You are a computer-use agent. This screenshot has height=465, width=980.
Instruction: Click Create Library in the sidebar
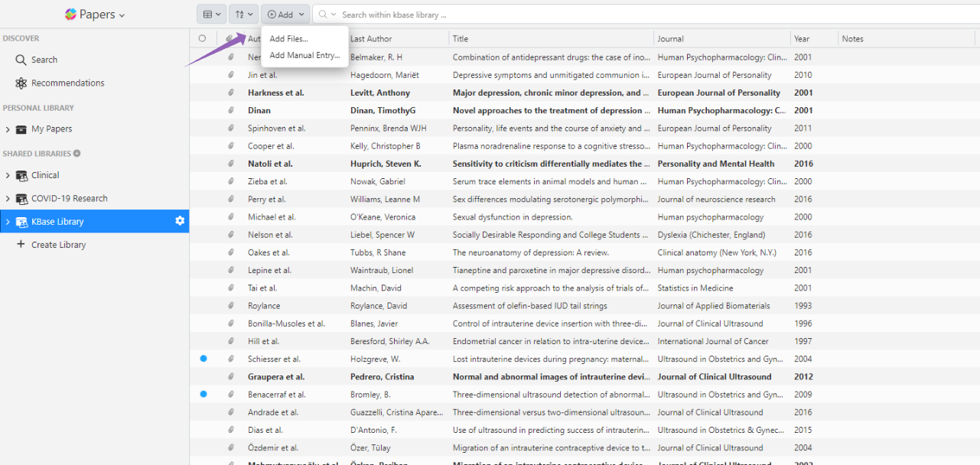(x=56, y=244)
